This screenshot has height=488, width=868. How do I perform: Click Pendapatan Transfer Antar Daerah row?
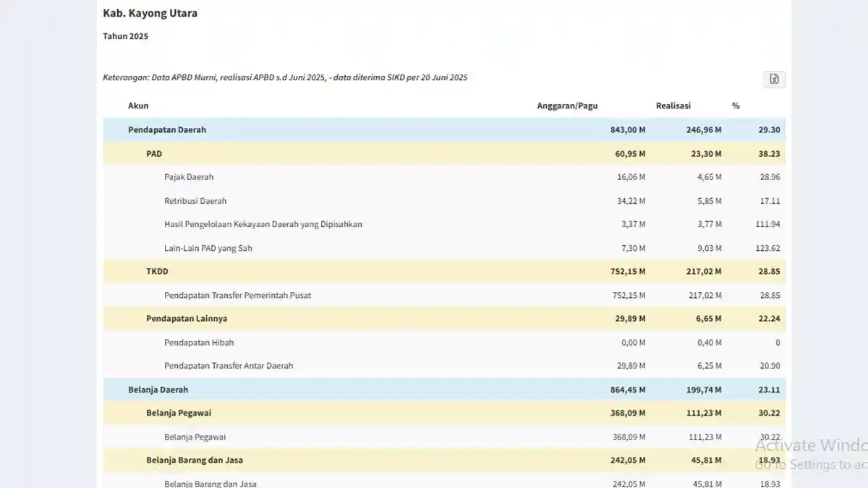[444, 366]
